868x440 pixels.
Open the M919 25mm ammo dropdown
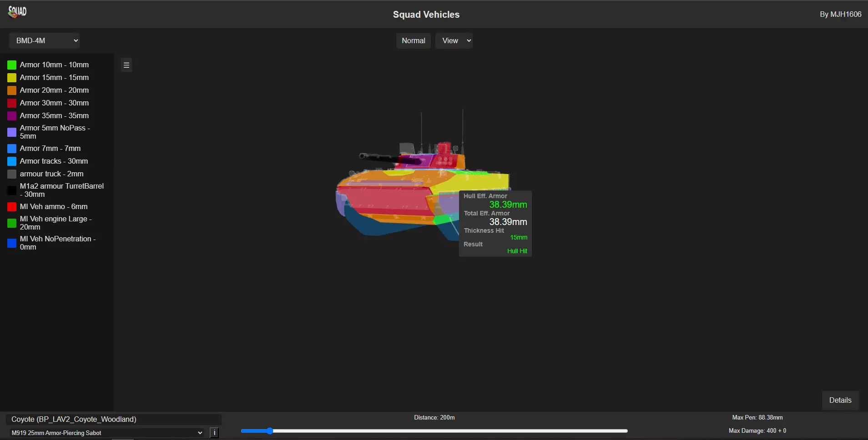106,433
